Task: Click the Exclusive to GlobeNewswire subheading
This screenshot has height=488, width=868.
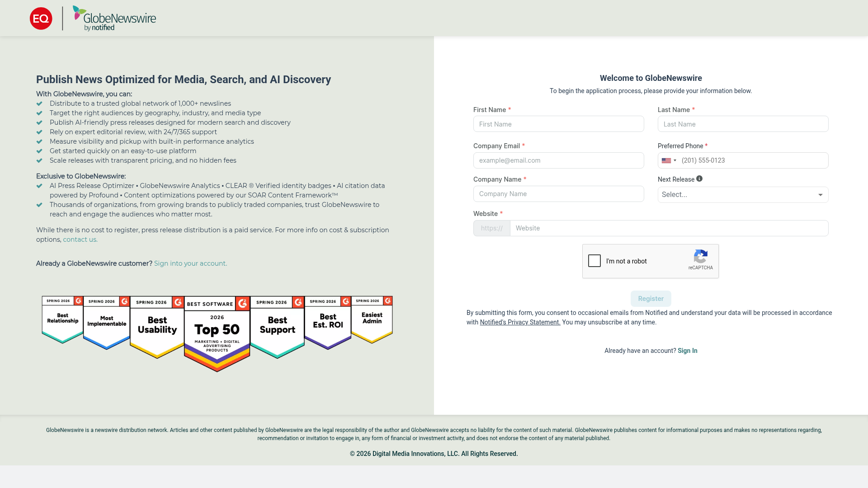Action: point(81,176)
